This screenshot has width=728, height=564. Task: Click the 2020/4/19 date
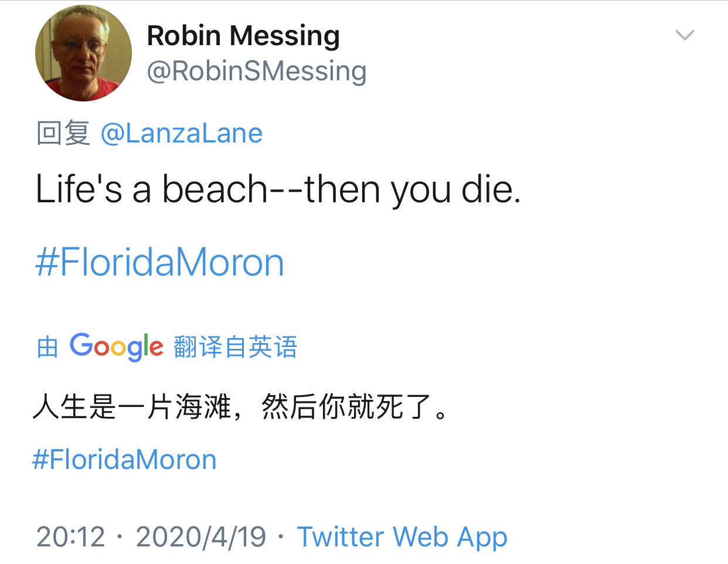pyautogui.click(x=200, y=536)
